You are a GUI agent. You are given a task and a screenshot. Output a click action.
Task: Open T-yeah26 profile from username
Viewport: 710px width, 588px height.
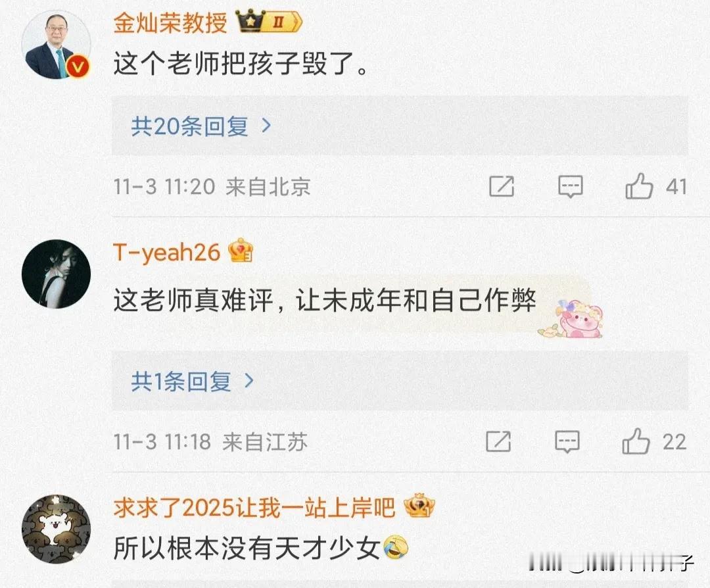166,252
